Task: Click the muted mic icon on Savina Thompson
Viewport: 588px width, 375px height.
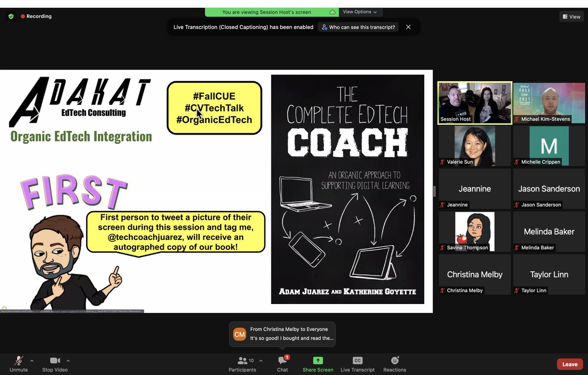Action: click(x=443, y=248)
